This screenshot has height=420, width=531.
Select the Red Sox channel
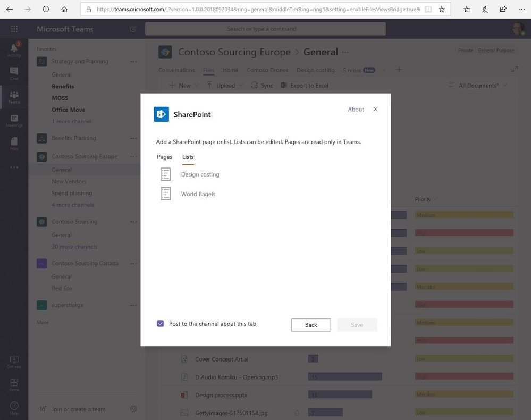(62, 288)
